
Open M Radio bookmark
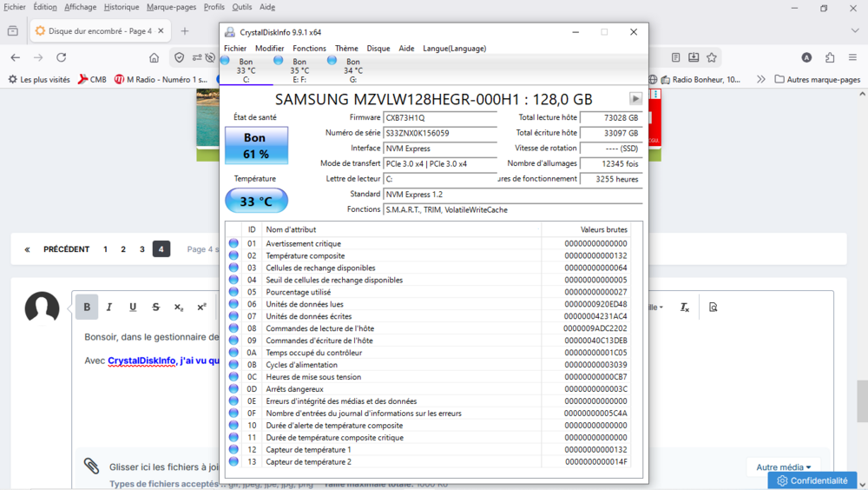pos(161,79)
